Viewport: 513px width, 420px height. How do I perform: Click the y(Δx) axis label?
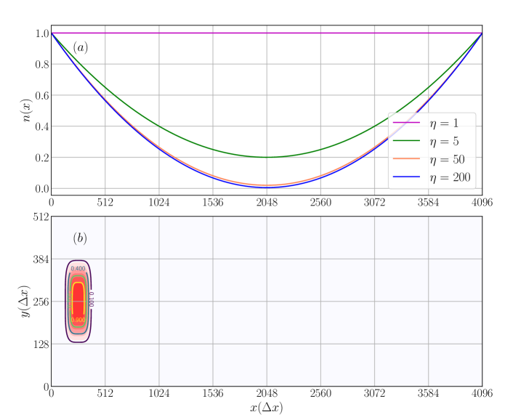[x=25, y=302]
